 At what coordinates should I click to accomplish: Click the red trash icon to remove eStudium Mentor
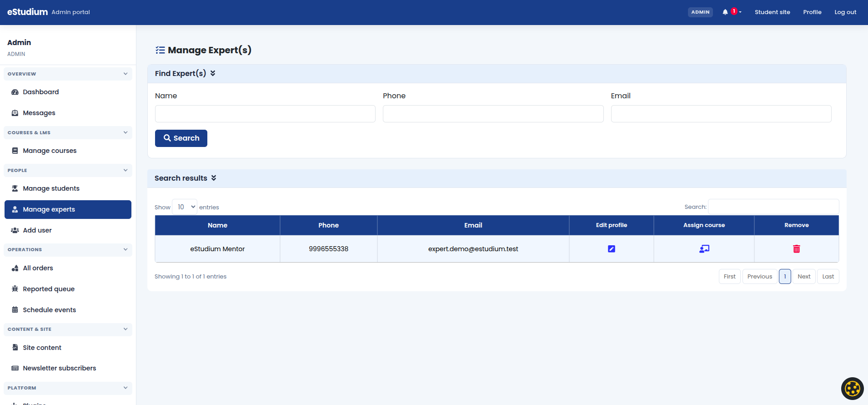tap(797, 249)
